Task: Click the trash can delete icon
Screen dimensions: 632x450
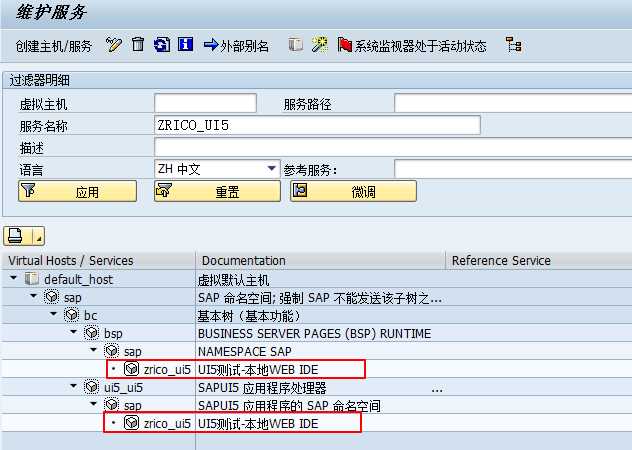Action: point(138,44)
